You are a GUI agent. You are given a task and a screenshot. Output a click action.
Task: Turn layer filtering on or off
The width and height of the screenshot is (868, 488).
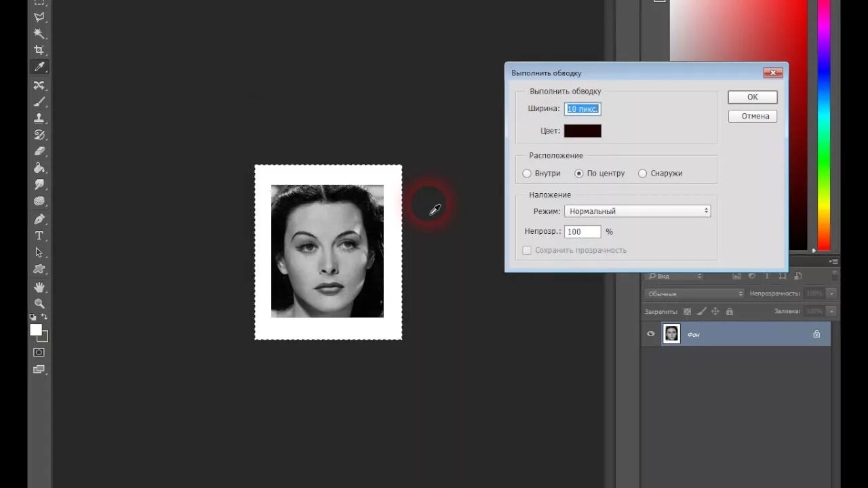[x=835, y=275]
